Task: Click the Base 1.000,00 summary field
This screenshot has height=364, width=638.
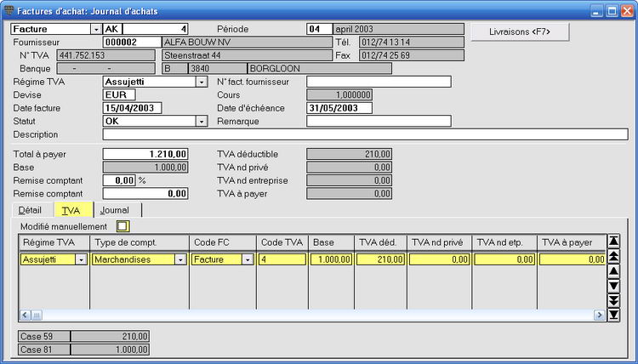Action: 145,168
